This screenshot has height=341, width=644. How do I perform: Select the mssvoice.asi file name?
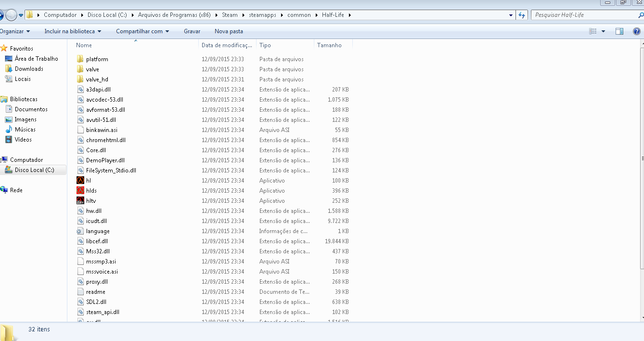tap(102, 271)
